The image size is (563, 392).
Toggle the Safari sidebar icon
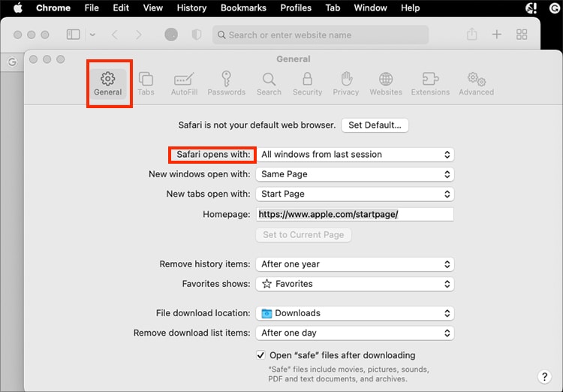[x=74, y=35]
